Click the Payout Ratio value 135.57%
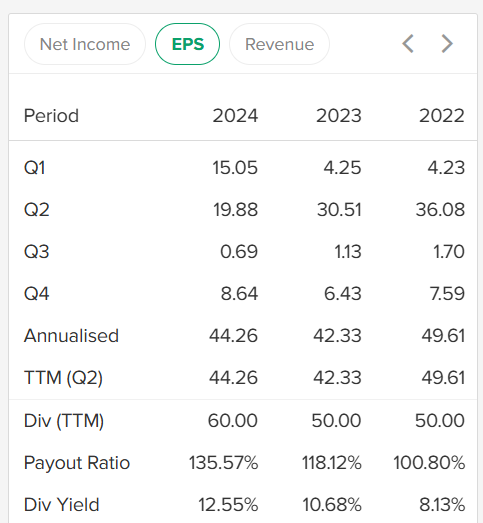 coord(223,463)
